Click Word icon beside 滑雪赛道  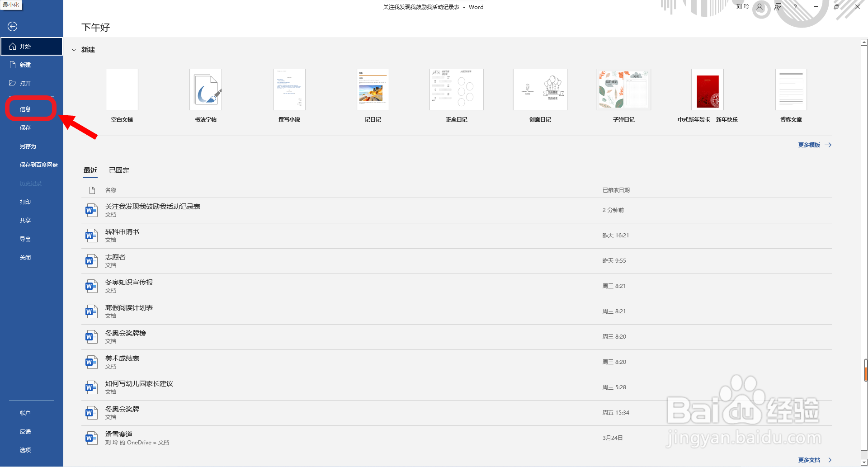coord(92,438)
